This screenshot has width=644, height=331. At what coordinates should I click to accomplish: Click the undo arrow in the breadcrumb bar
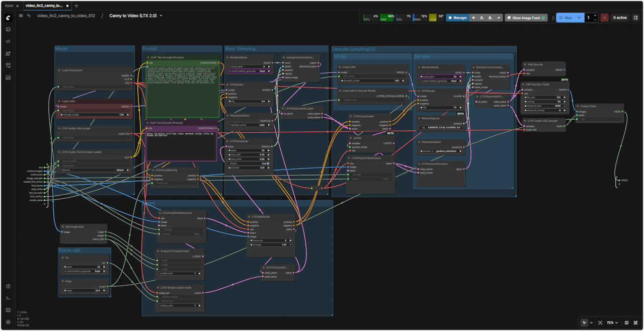point(29,16)
